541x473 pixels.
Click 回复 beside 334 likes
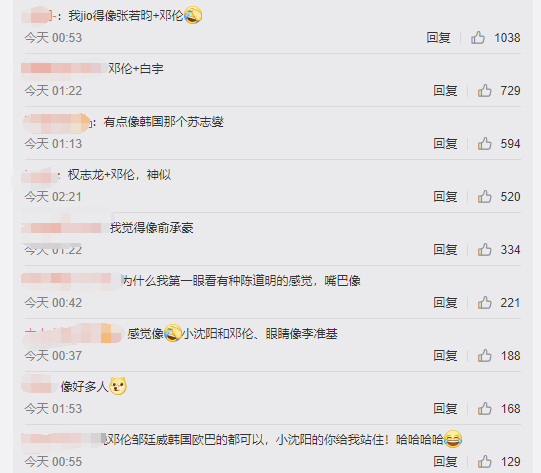pyautogui.click(x=445, y=249)
